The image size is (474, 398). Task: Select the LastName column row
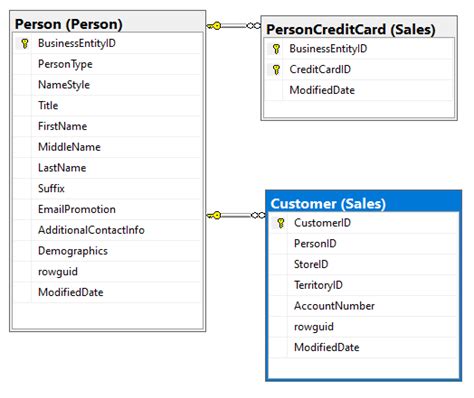(x=108, y=168)
